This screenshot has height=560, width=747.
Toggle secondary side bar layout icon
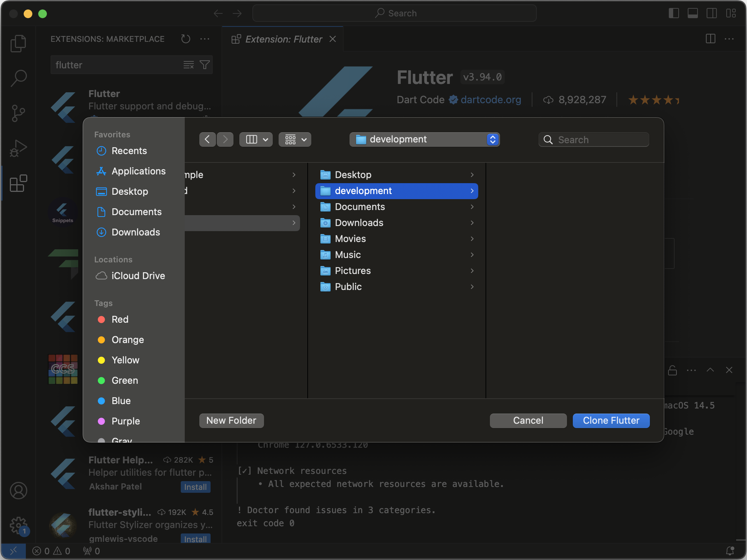711,13
